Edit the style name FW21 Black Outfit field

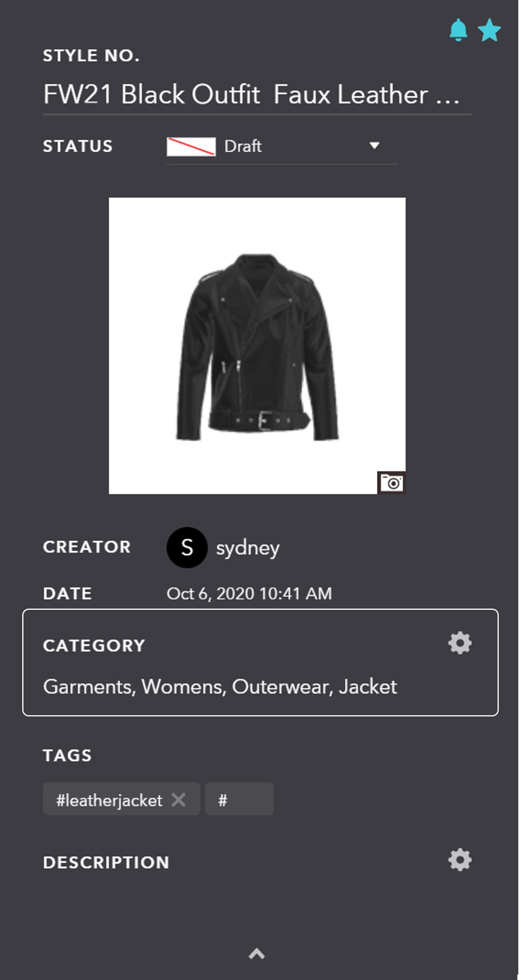(x=257, y=95)
